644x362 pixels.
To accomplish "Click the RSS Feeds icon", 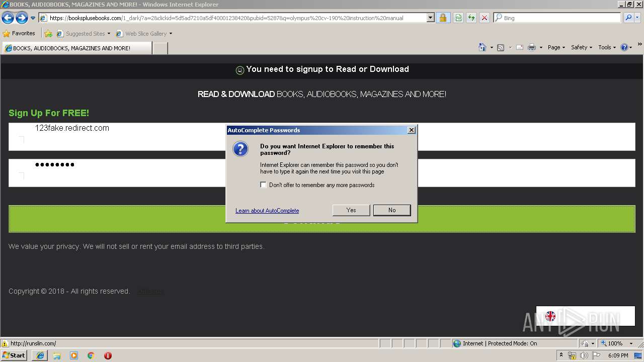I will [501, 47].
